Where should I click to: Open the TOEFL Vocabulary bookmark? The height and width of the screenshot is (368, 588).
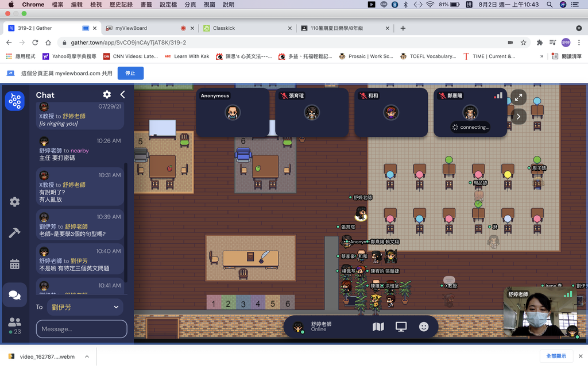tap(428, 56)
